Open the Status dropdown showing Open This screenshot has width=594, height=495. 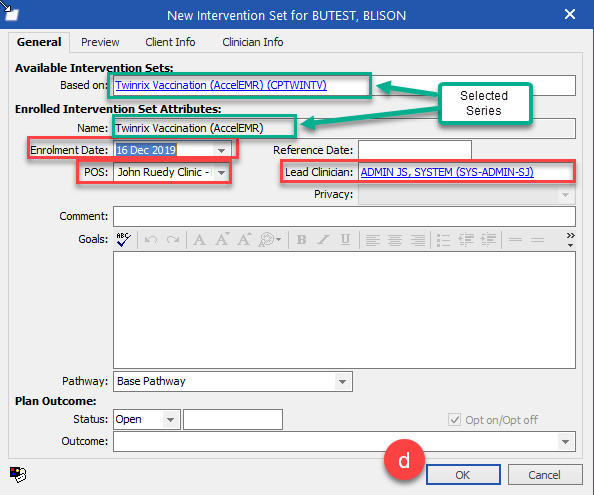(x=170, y=420)
